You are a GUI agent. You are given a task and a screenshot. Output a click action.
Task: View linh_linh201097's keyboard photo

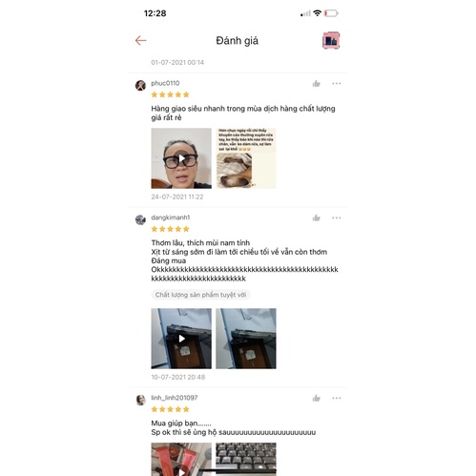[x=246, y=459]
